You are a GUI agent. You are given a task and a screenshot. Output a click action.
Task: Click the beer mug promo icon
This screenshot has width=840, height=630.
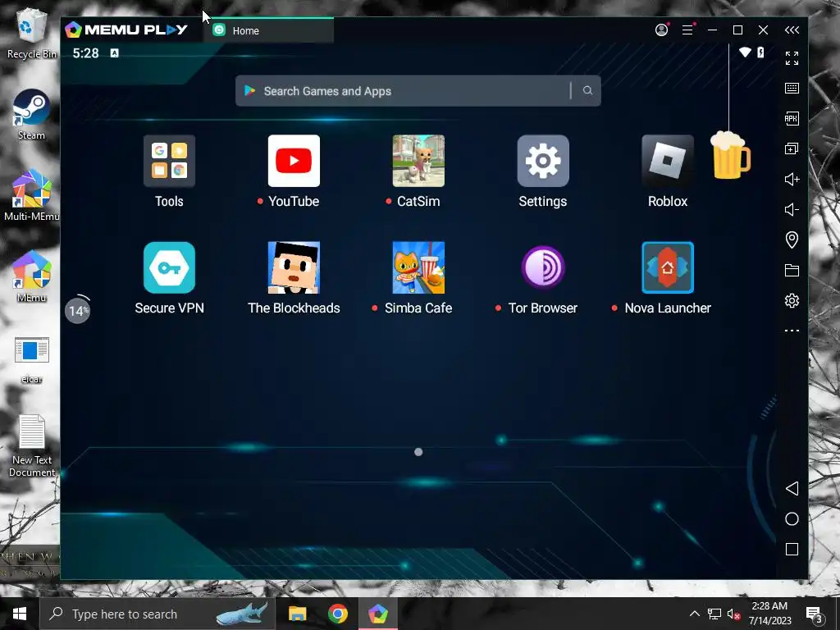tap(729, 155)
